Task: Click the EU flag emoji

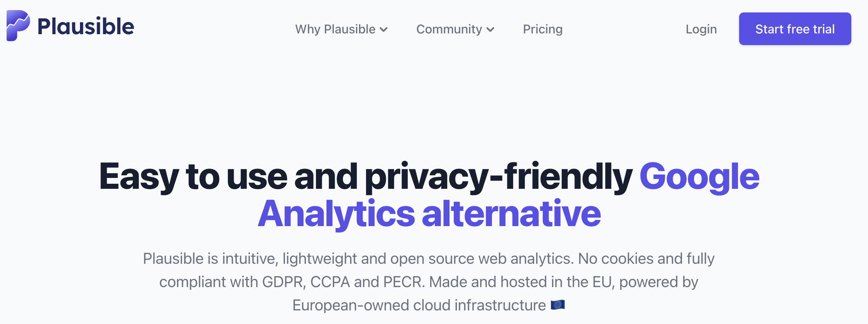Action: [x=558, y=305]
